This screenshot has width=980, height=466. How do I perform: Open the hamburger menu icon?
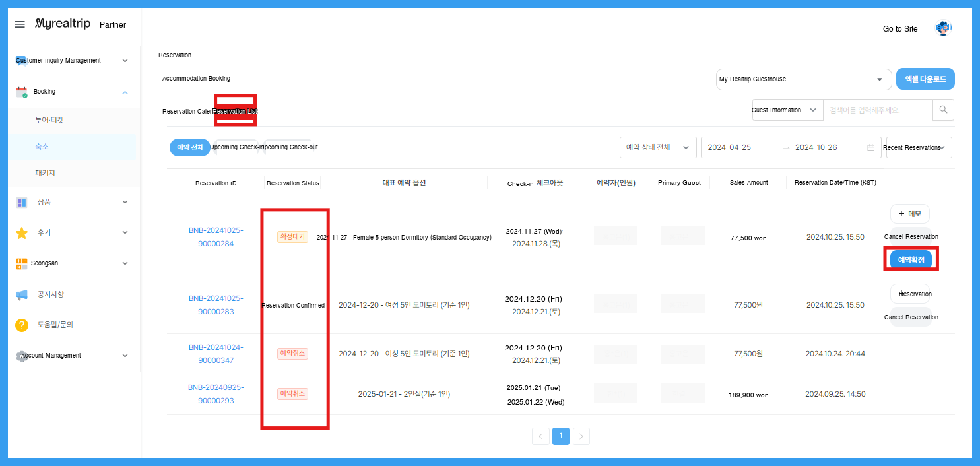(20, 24)
